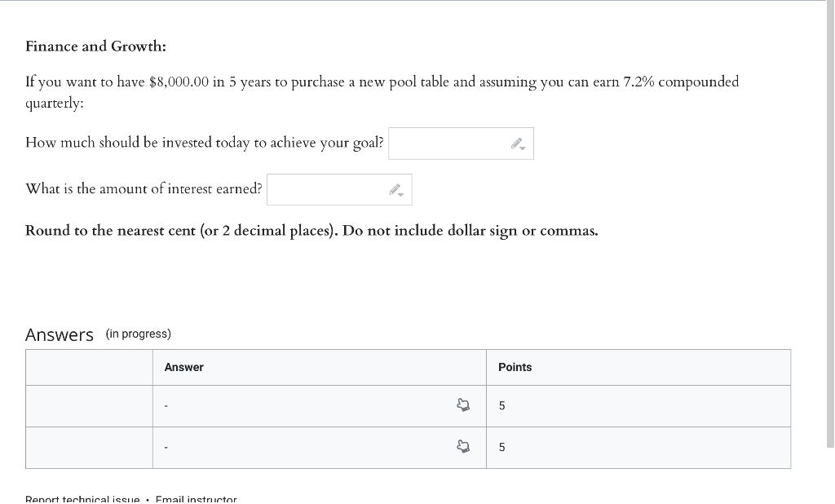Click the hand icon in the second answer row
The image size is (835, 504).
point(463,447)
